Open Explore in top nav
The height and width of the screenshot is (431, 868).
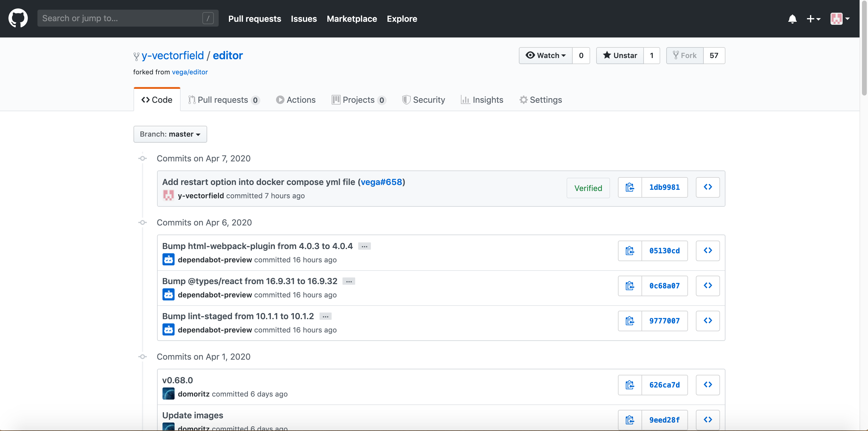click(402, 19)
